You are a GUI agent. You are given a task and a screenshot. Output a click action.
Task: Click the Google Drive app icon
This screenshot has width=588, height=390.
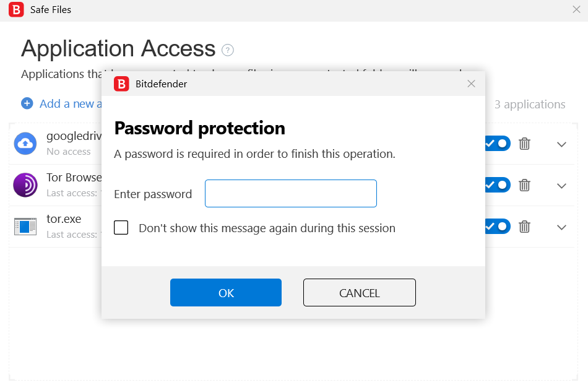(x=25, y=144)
